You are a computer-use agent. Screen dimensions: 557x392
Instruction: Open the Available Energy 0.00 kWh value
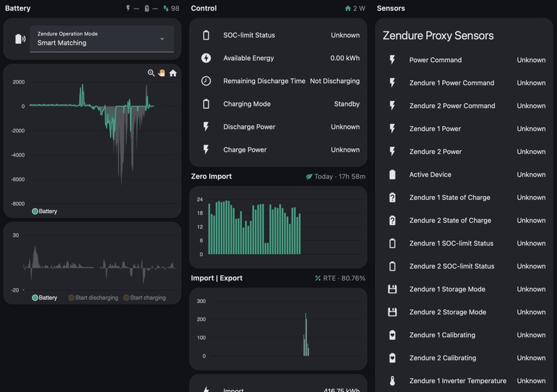[345, 58]
